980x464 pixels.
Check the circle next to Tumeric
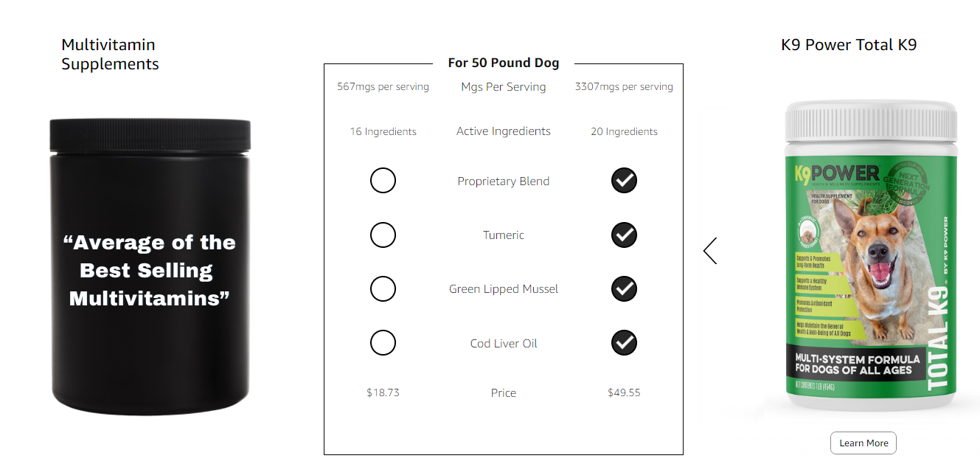(x=383, y=235)
